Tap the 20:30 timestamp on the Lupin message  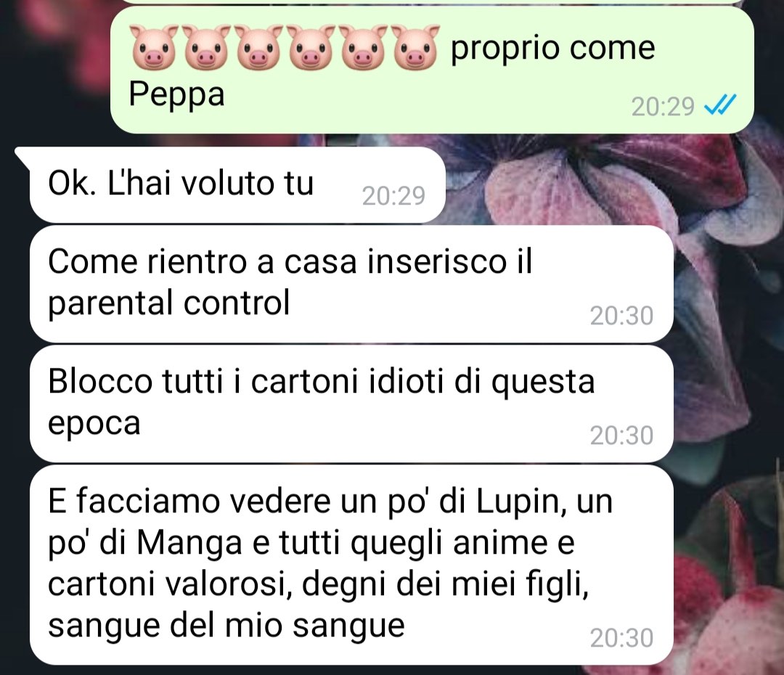pyautogui.click(x=621, y=638)
